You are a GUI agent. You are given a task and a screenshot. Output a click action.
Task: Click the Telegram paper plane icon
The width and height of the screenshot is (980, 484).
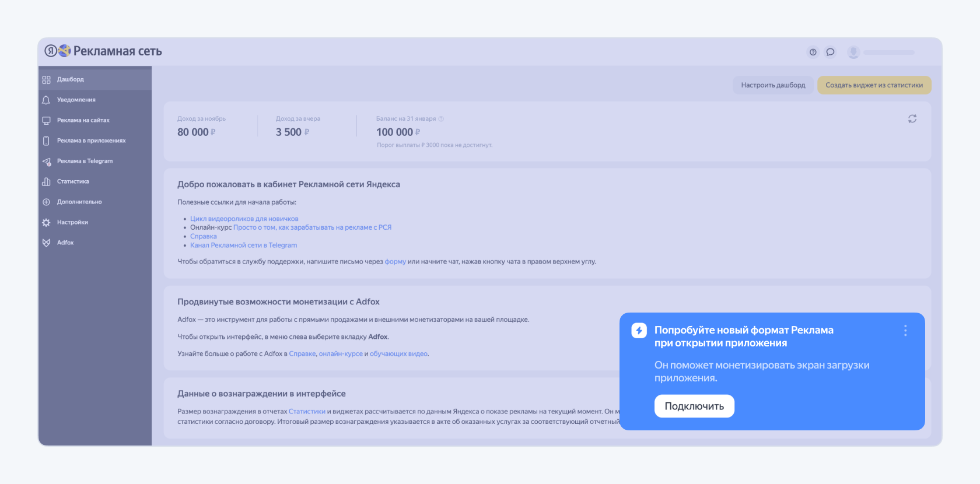[x=46, y=162]
